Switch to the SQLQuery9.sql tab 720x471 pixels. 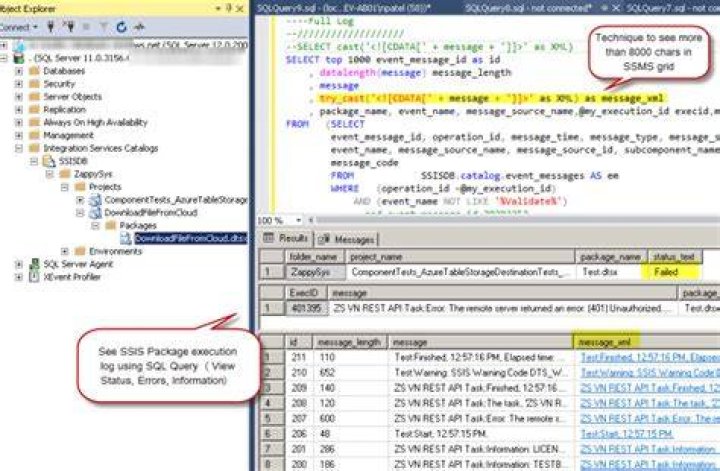click(x=343, y=7)
